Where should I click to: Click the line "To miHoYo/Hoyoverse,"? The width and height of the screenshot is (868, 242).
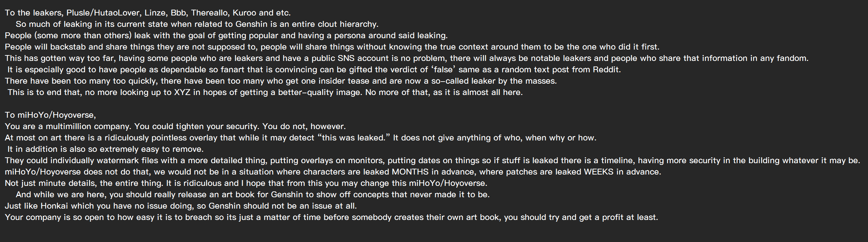click(x=50, y=115)
